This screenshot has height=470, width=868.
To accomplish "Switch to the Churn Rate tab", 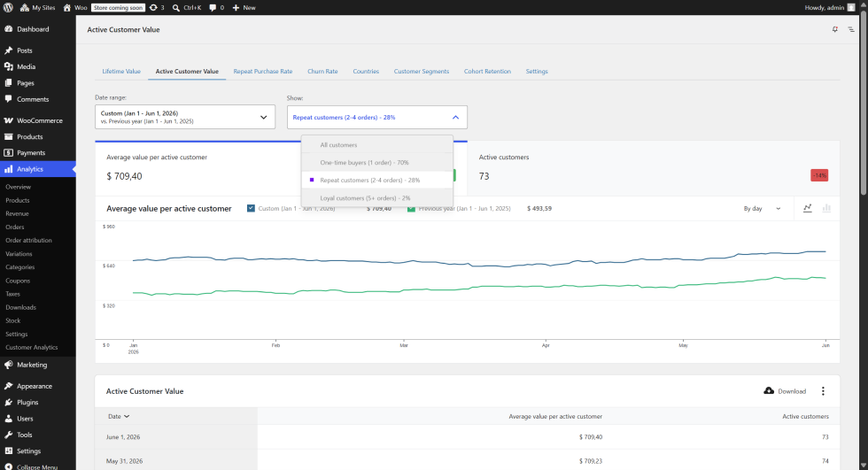I will coord(322,72).
